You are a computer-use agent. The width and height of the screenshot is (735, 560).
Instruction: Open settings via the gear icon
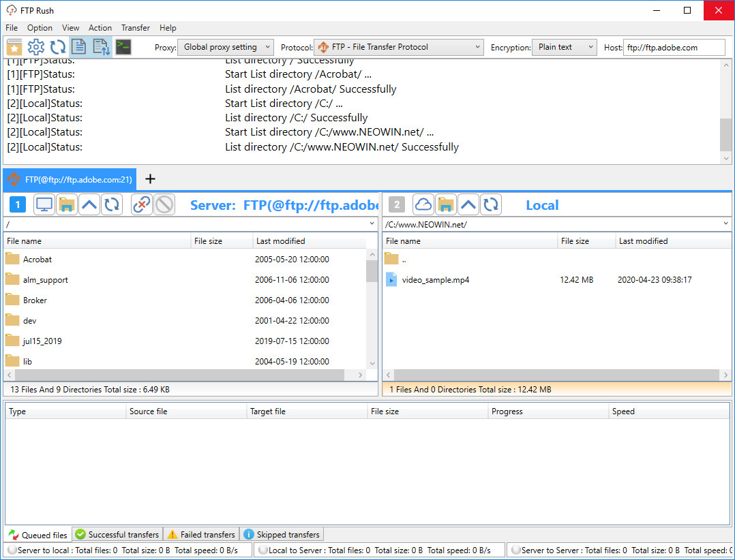click(x=36, y=47)
